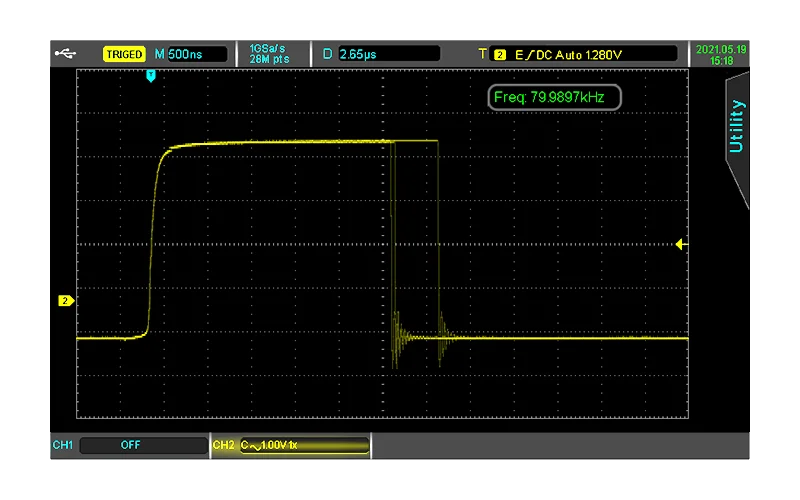
Task: Click the trigger settings field showing 1.280V
Action: point(583,55)
